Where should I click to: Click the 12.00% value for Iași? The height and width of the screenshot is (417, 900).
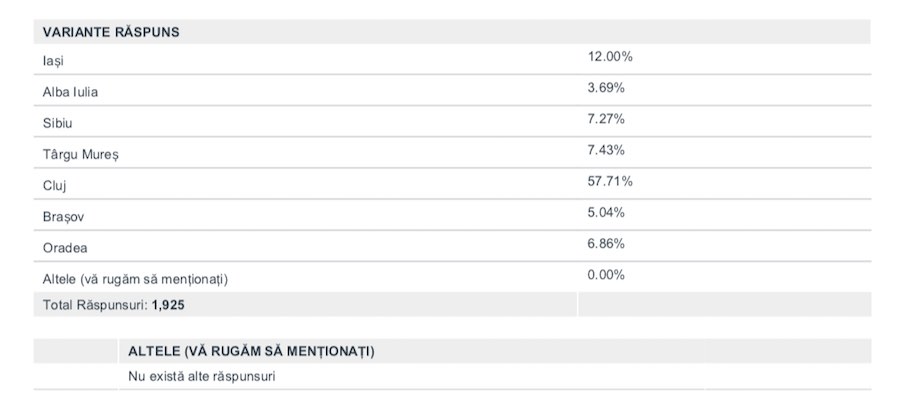pyautogui.click(x=610, y=57)
